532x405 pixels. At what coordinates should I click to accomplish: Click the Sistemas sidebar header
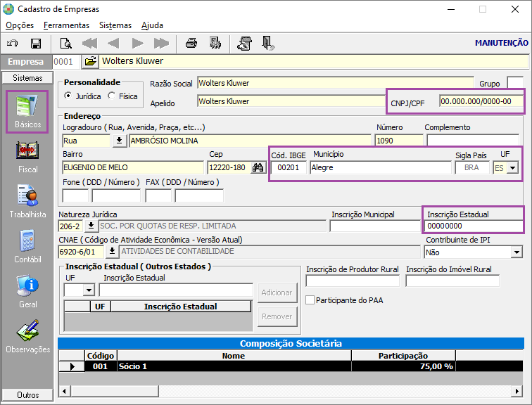click(x=27, y=78)
